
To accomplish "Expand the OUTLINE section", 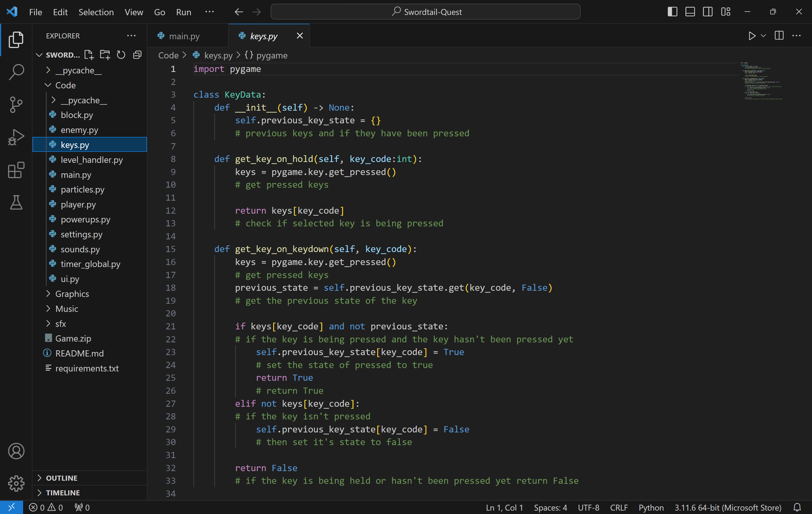I will click(x=62, y=478).
